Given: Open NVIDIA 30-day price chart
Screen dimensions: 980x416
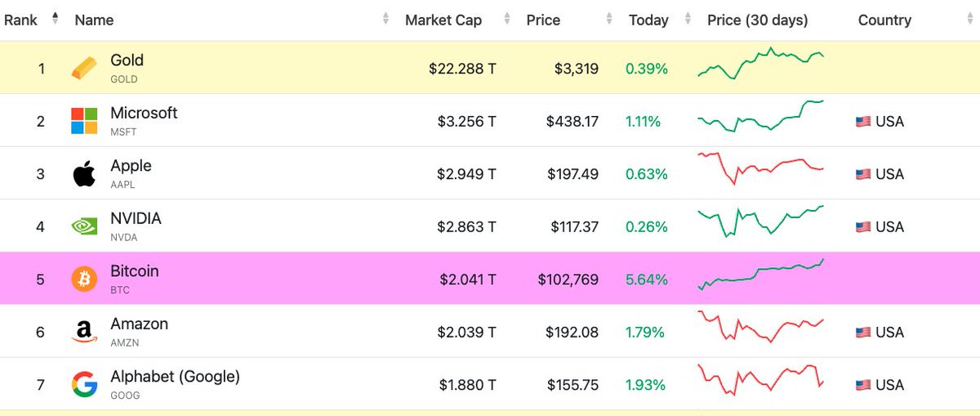Looking at the screenshot, I should pyautogui.click(x=760, y=221).
